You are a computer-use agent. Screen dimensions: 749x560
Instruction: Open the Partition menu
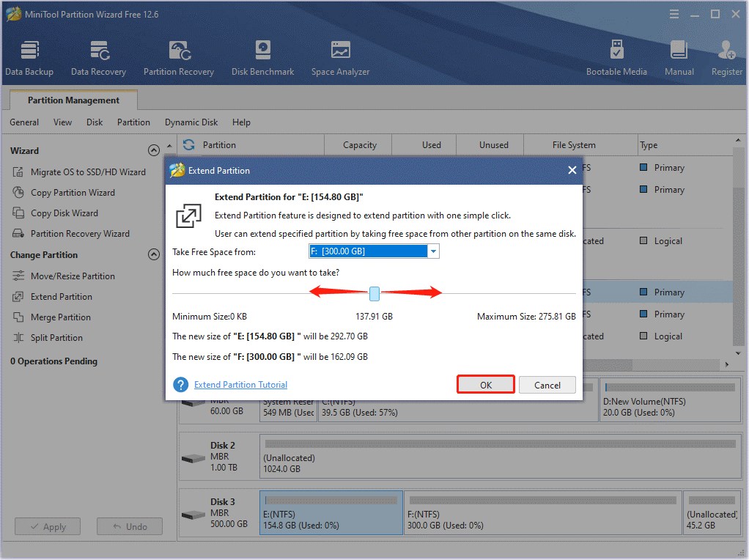(133, 122)
